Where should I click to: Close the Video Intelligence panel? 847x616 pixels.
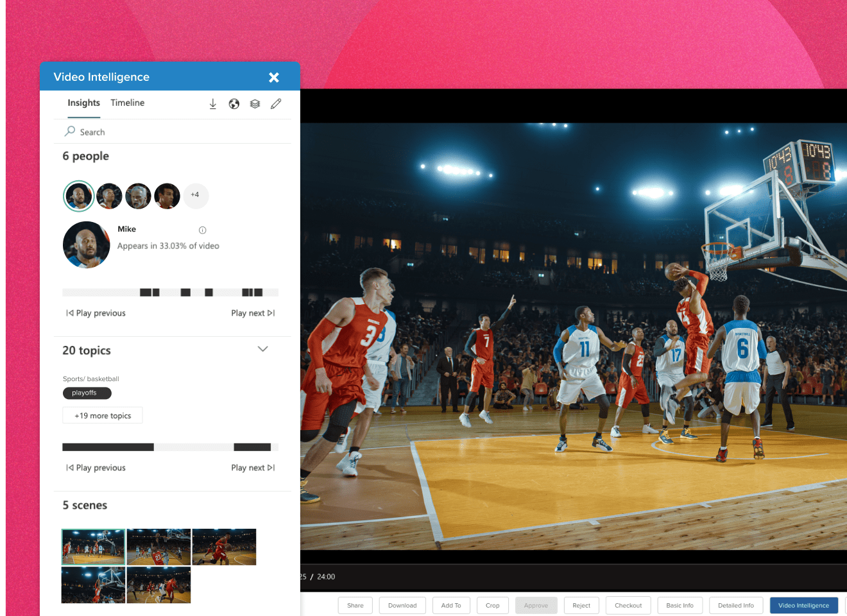pos(274,78)
